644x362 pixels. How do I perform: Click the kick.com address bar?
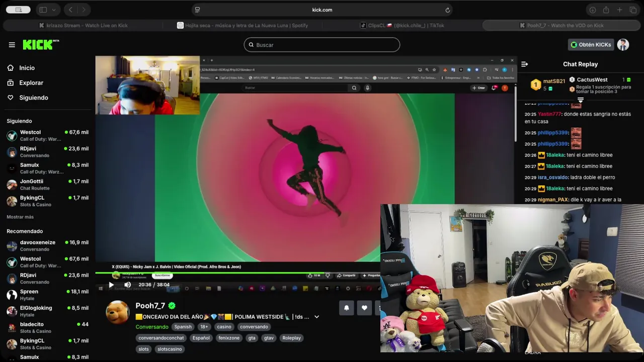pyautogui.click(x=322, y=10)
